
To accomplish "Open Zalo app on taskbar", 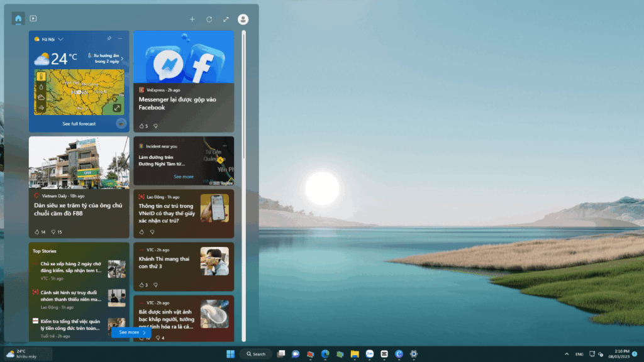I will (x=369, y=354).
